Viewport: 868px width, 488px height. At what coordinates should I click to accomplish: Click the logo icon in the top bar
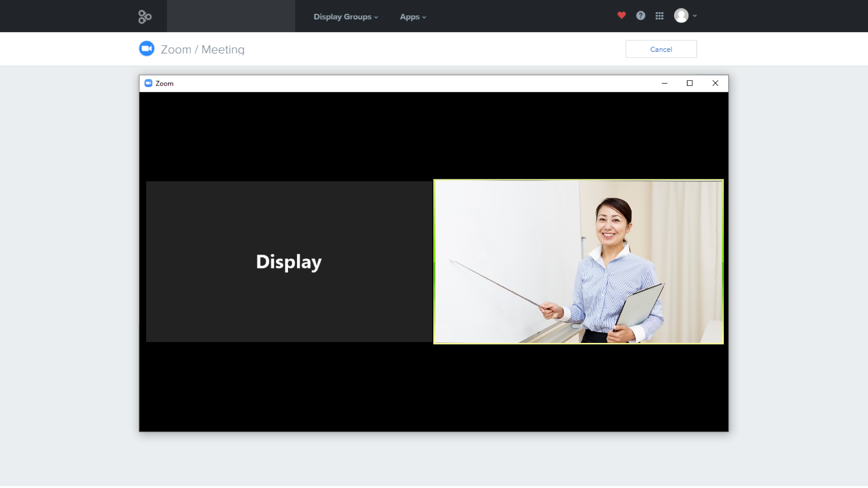[x=145, y=17]
